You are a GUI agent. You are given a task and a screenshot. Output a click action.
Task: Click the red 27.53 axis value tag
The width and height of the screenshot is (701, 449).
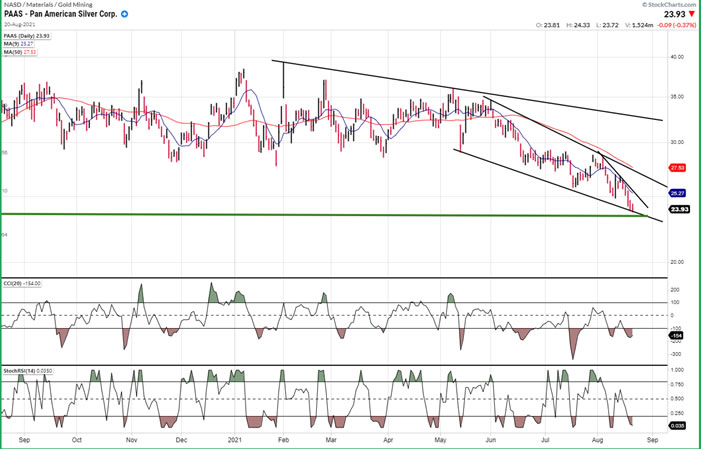click(x=677, y=168)
